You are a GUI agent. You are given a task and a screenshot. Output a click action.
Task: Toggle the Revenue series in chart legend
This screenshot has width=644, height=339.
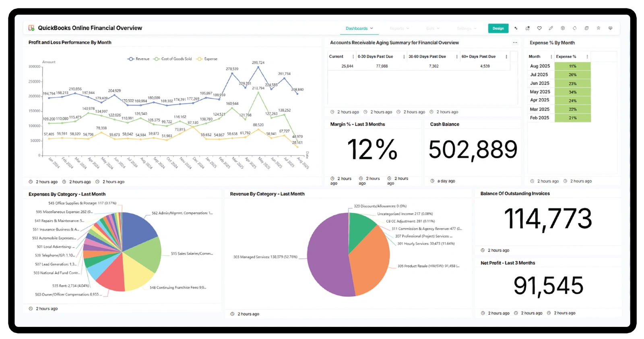(x=138, y=59)
